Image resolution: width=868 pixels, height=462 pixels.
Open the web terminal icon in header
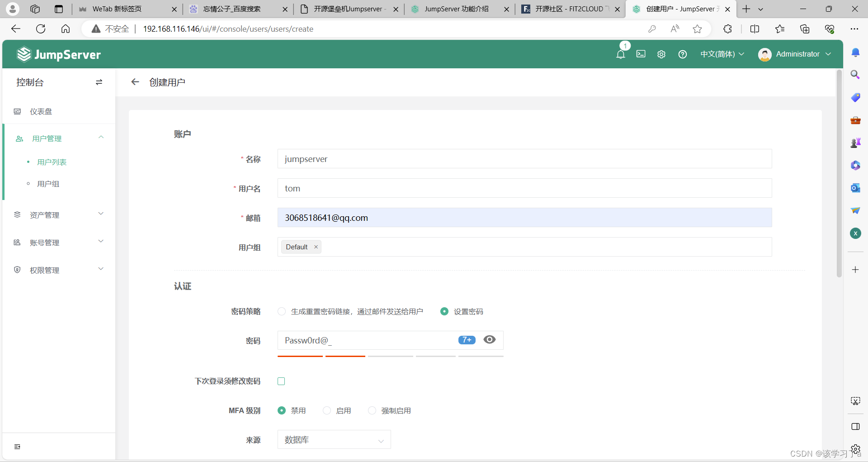(641, 54)
